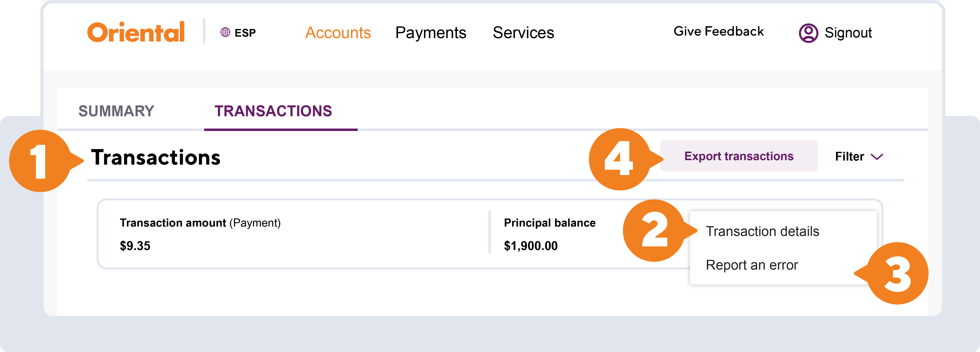Click the orange number 2 badge
This screenshot has width=980, height=352.
(x=654, y=231)
